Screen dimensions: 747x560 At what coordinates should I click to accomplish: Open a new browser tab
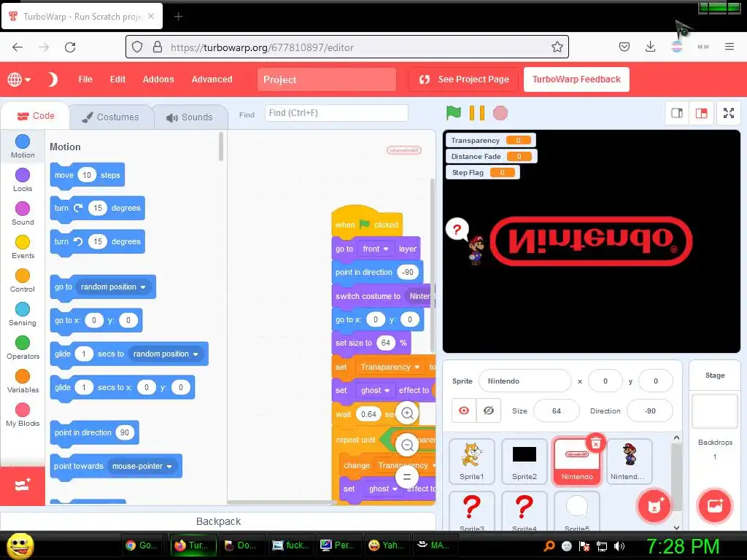click(178, 17)
